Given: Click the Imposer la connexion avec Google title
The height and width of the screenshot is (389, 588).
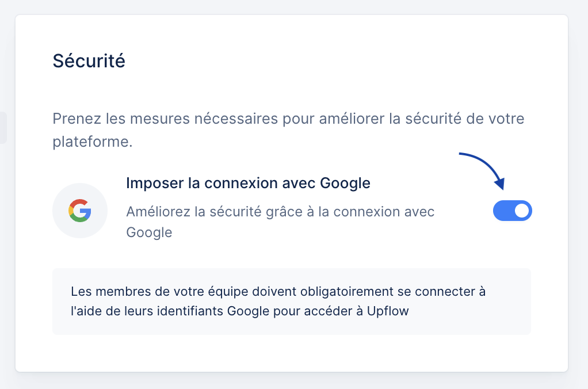Looking at the screenshot, I should (248, 183).
